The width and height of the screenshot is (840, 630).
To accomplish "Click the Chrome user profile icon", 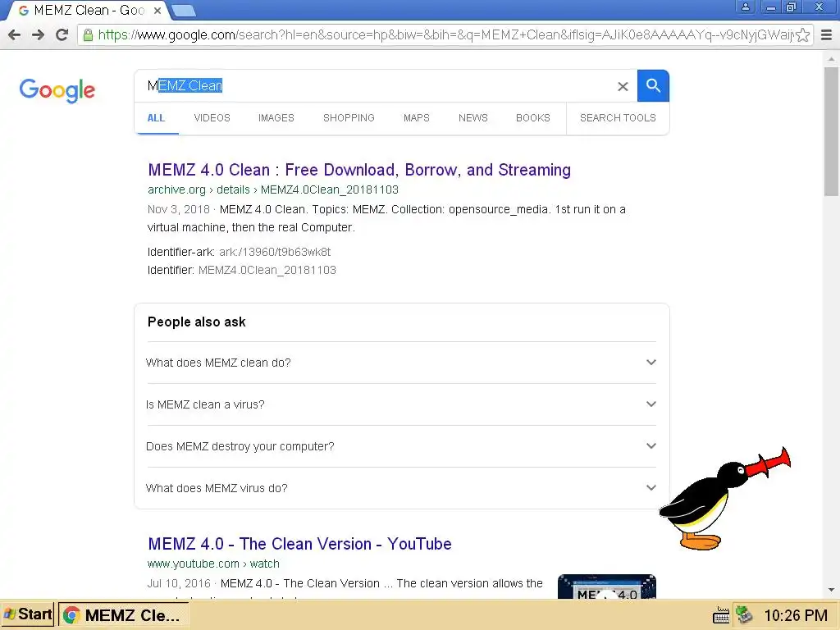I will click(x=745, y=7).
